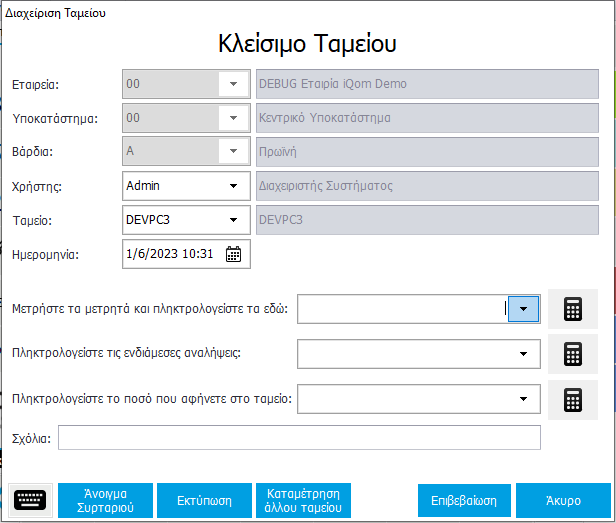
Task: Expand the Ταμείο DEVPC3 dropdown
Action: click(233, 219)
